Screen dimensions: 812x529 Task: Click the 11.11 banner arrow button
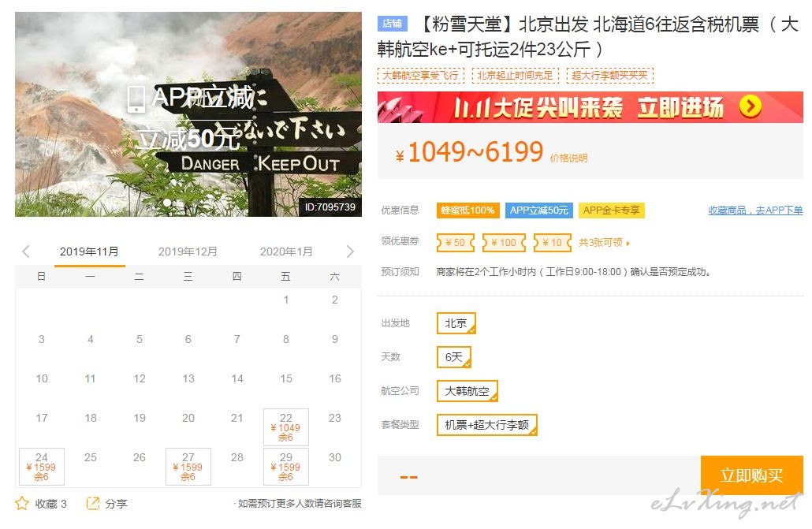[750, 106]
